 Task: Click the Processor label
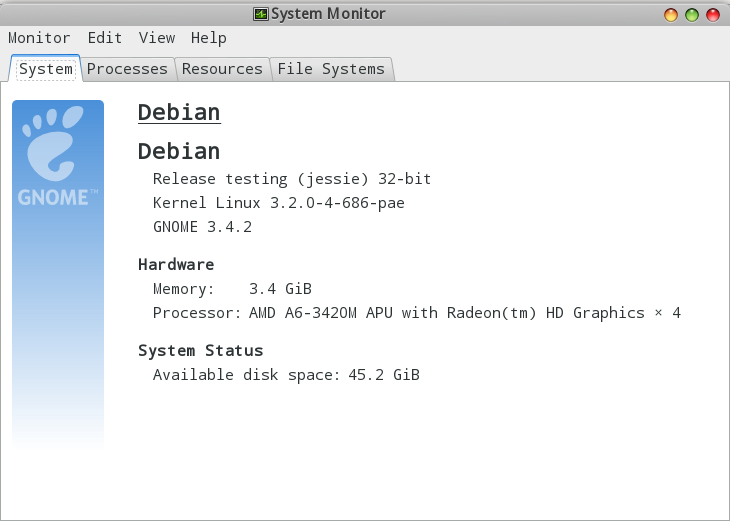(196, 313)
